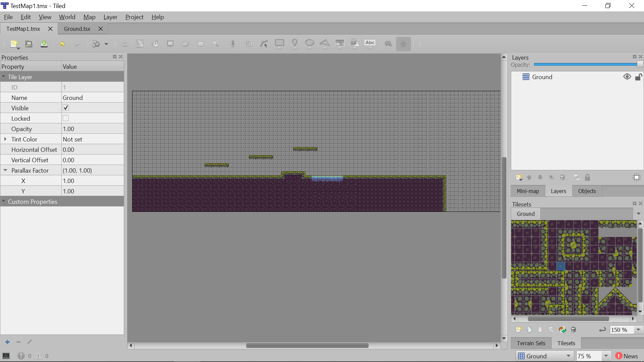This screenshot has height=362, width=644.
Task: Open the Map menu
Action: click(89, 17)
